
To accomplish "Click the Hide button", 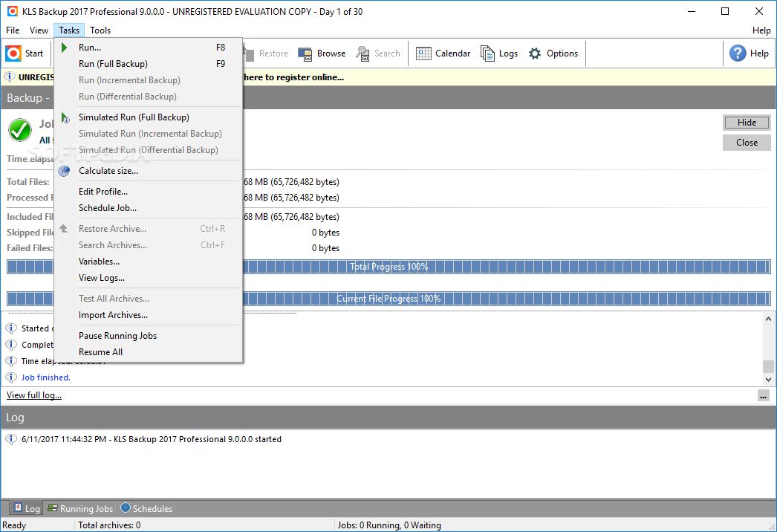I will [x=747, y=123].
